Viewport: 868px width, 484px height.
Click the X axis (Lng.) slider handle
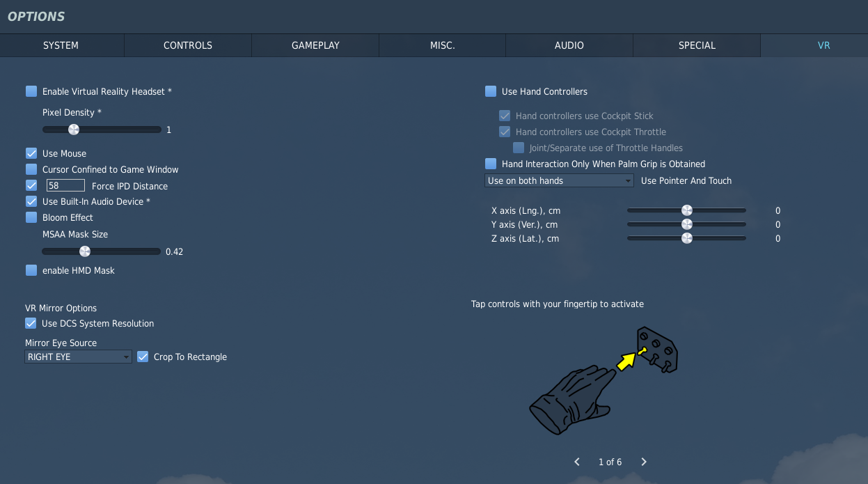(687, 210)
